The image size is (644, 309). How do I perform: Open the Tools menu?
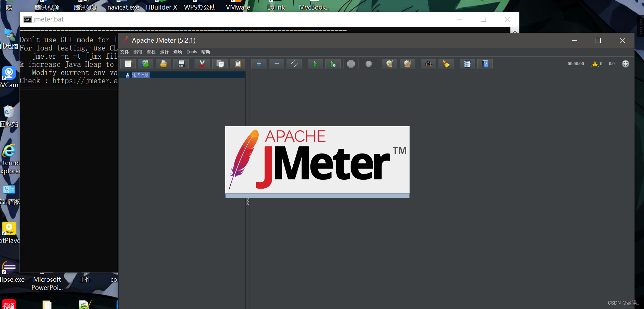coord(192,52)
